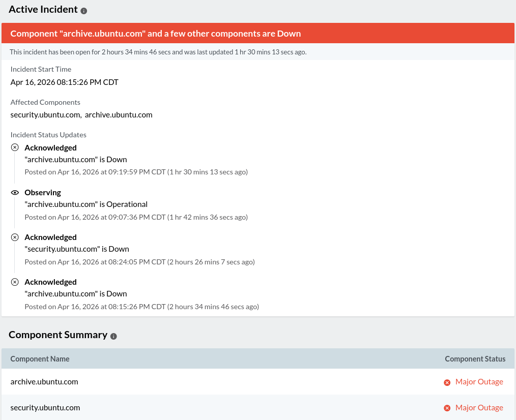The height and width of the screenshot is (420, 516).
Task: Click the Acknowledged icon for security.ubuntu.com update
Action: [x=15, y=237]
